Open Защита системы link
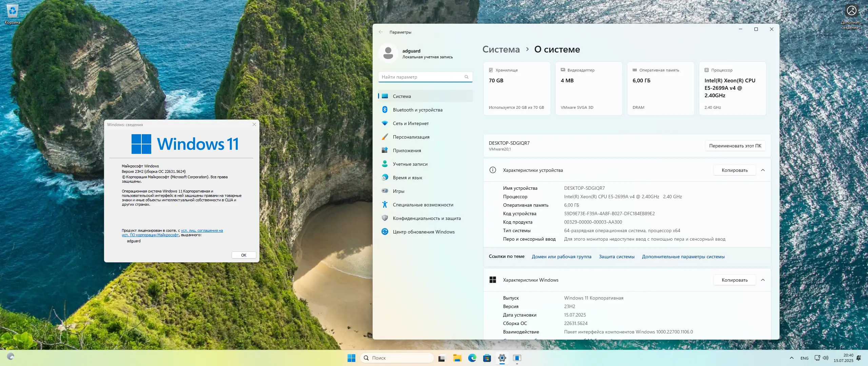The height and width of the screenshot is (366, 868). 616,257
